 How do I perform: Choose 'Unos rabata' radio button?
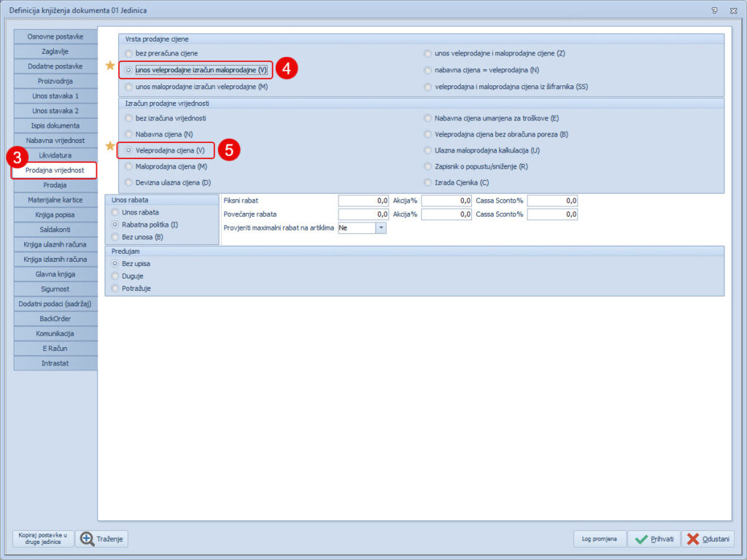115,212
